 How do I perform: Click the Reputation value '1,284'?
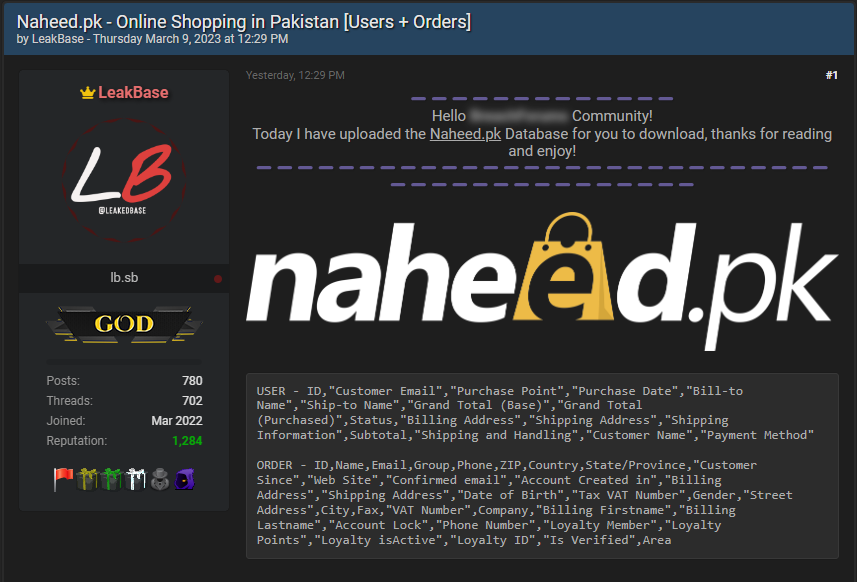tap(187, 441)
